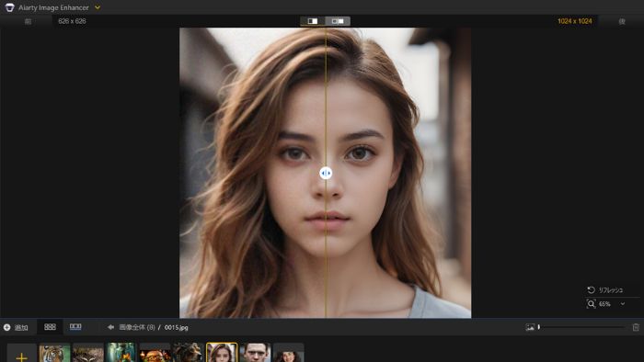Go back with the left arrow icon
The height and width of the screenshot is (362, 644).
[110, 327]
